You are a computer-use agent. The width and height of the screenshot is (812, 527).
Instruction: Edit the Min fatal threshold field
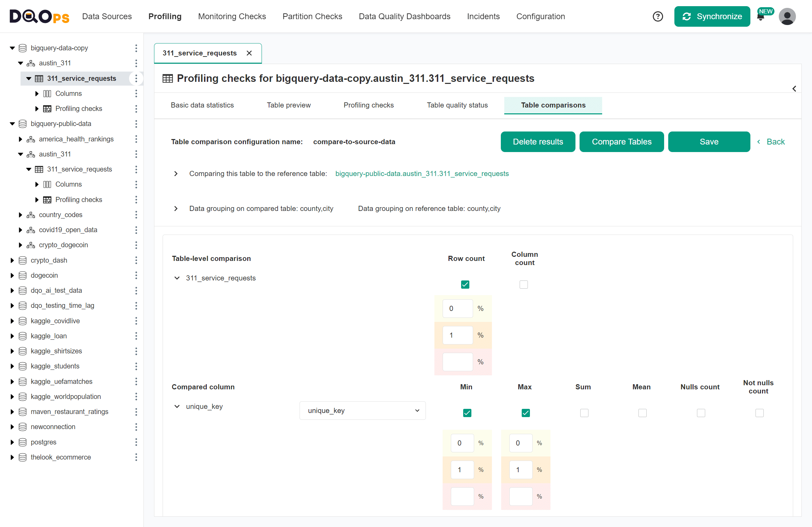click(462, 497)
